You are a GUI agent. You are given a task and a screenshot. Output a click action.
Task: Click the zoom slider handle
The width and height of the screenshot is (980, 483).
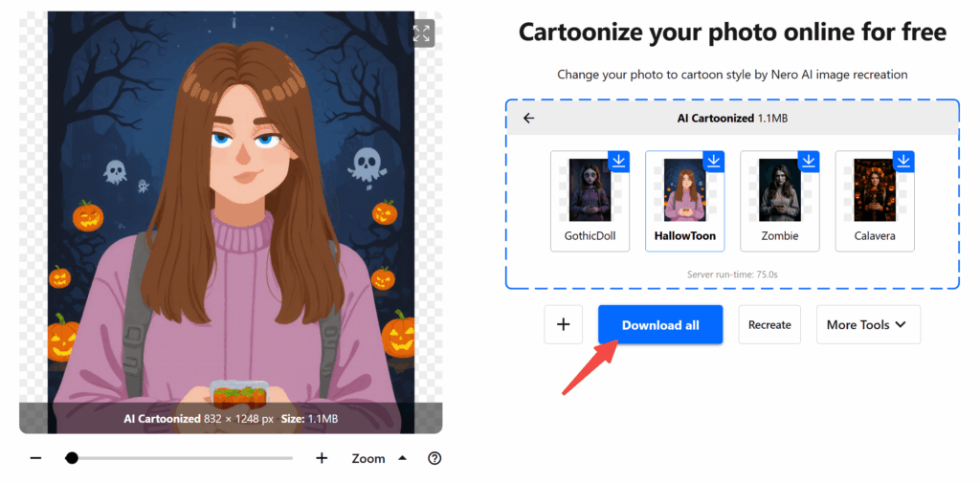click(x=72, y=458)
